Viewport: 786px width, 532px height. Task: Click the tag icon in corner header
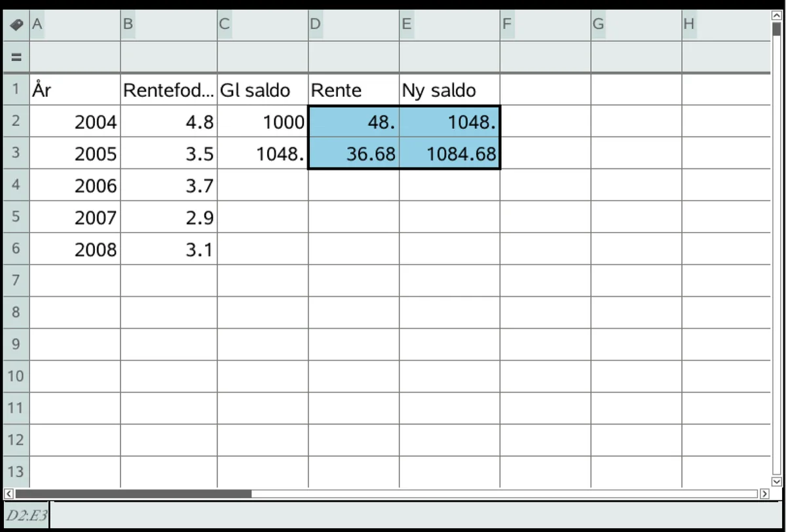coord(16,25)
